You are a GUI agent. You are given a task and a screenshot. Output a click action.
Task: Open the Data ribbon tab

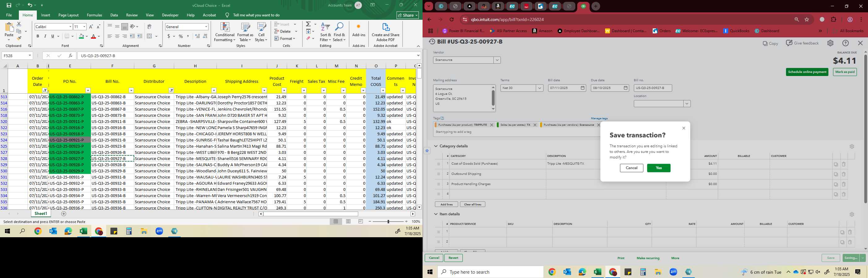tap(114, 15)
